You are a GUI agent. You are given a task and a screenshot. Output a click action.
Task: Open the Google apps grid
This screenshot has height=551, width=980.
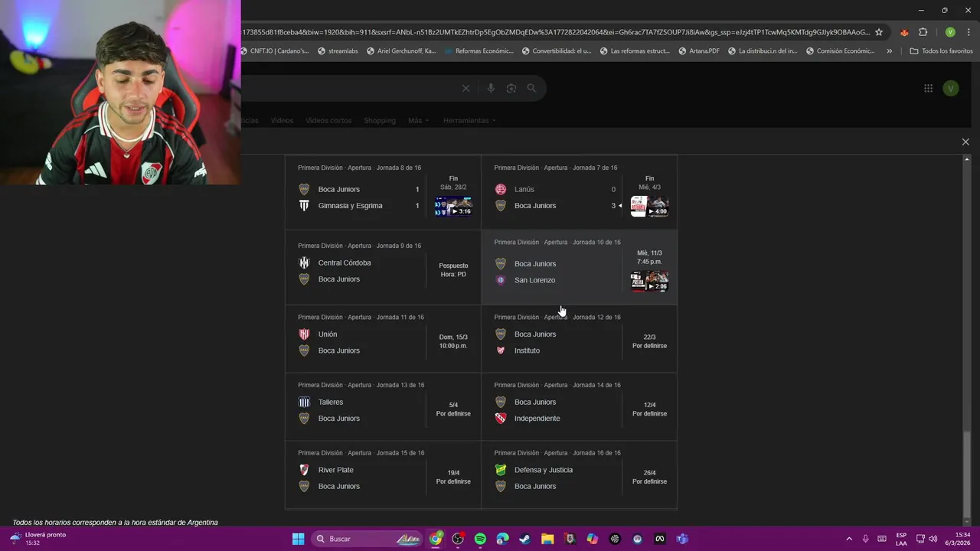pos(928,88)
